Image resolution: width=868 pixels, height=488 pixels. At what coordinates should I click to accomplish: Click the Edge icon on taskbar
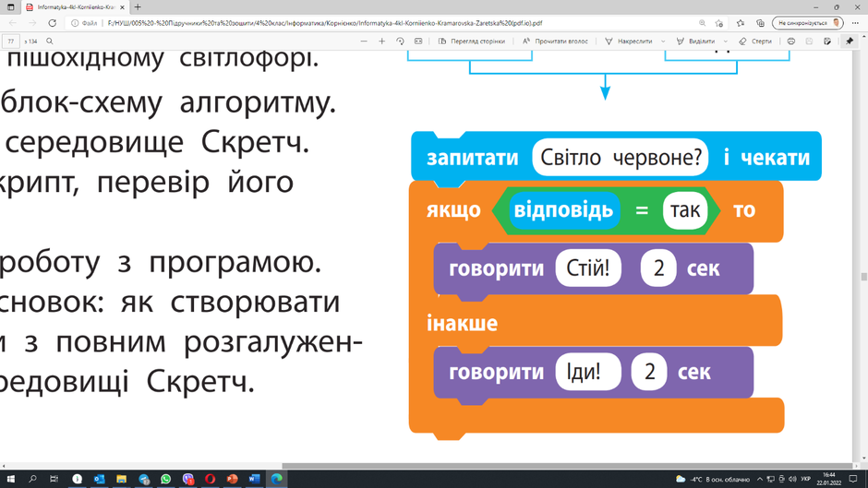(x=276, y=479)
